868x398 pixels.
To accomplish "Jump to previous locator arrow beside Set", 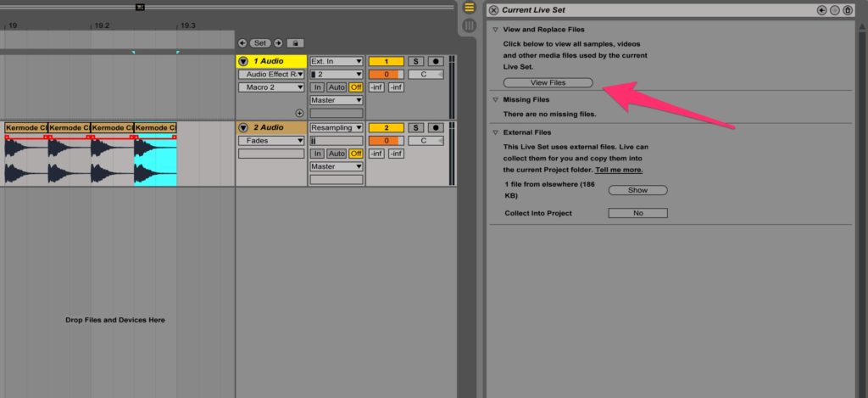I will point(242,43).
